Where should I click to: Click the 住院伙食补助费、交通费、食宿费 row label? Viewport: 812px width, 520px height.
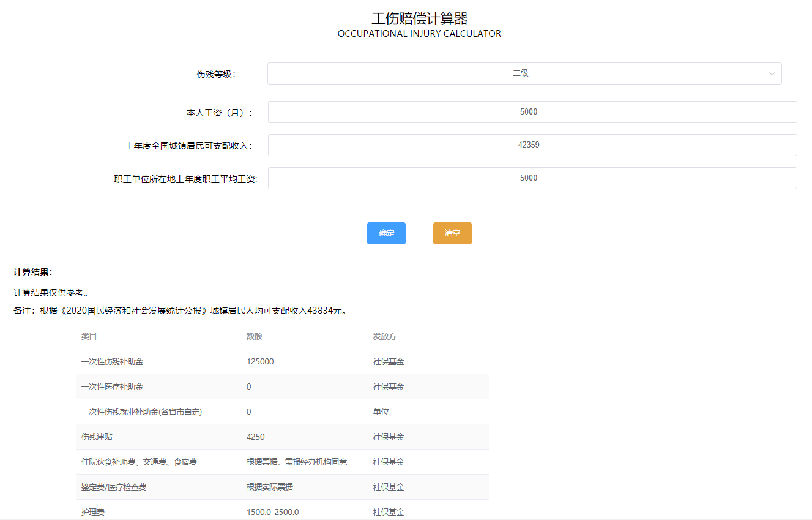(x=139, y=462)
